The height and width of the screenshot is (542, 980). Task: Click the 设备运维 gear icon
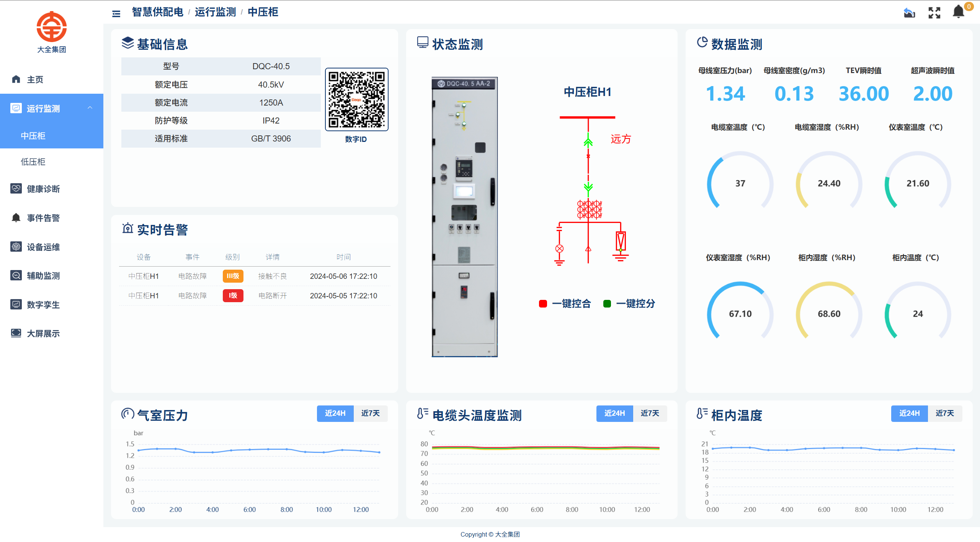16,247
